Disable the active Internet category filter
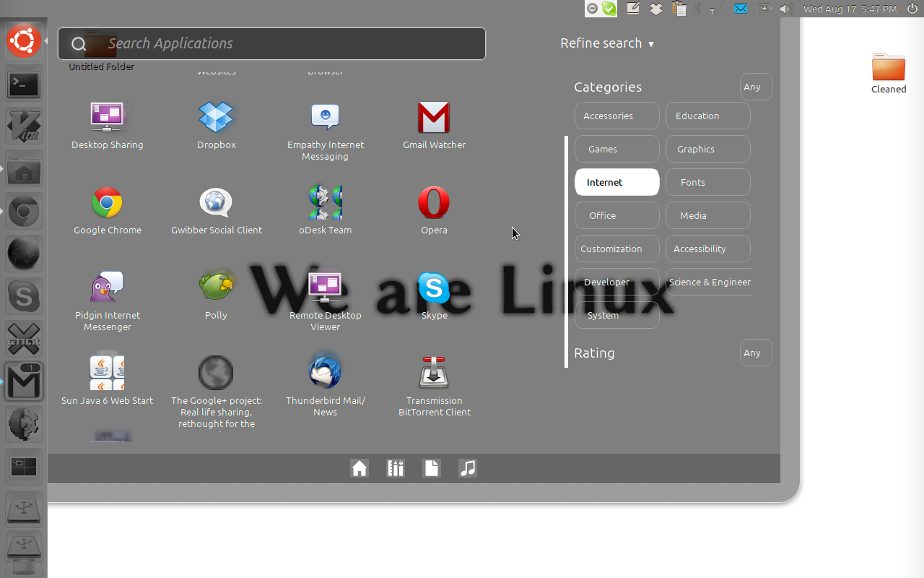 pyautogui.click(x=617, y=182)
